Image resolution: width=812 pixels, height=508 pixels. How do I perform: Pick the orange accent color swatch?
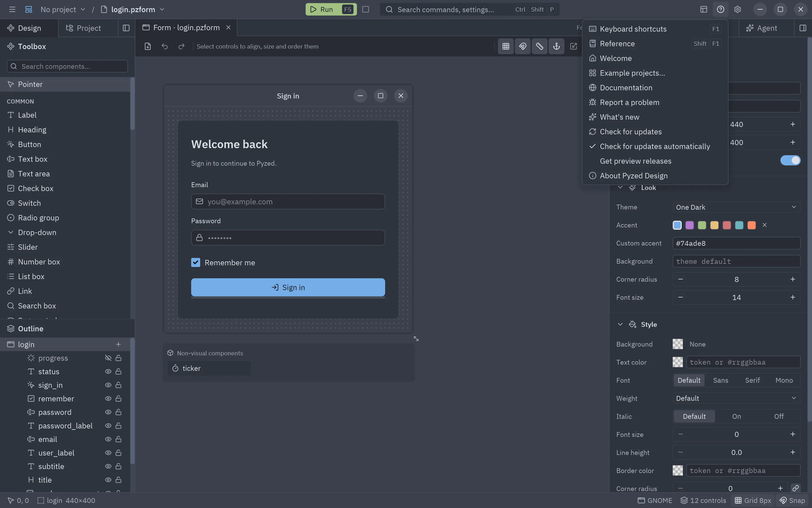tap(752, 225)
